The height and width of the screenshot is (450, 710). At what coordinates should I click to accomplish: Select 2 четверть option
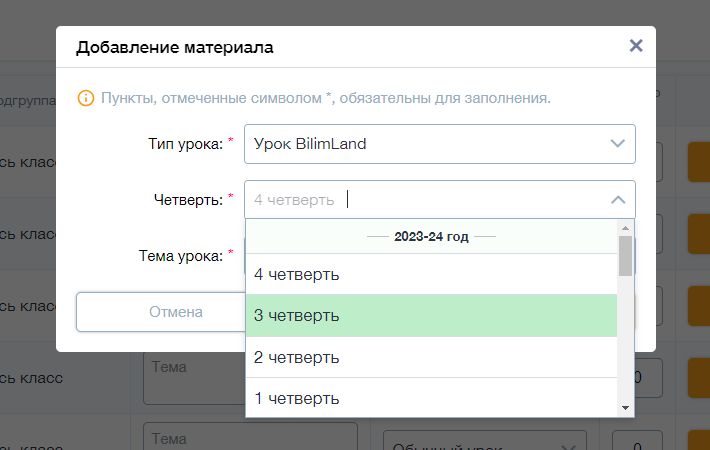click(431, 357)
